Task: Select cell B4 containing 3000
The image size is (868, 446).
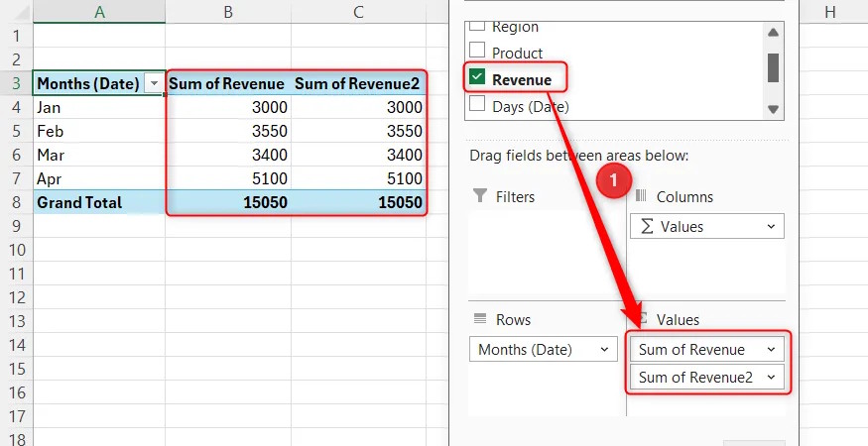Action: (x=228, y=107)
